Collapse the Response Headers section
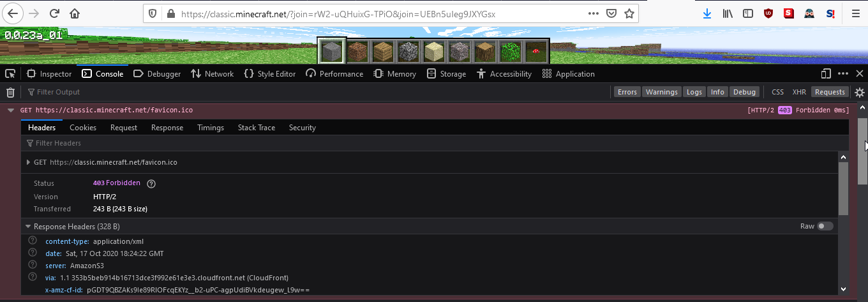The width and height of the screenshot is (868, 302). point(28,227)
